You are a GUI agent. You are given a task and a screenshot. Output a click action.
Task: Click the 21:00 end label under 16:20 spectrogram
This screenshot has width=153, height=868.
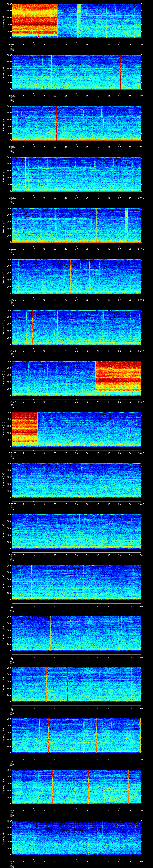pyautogui.click(x=141, y=249)
